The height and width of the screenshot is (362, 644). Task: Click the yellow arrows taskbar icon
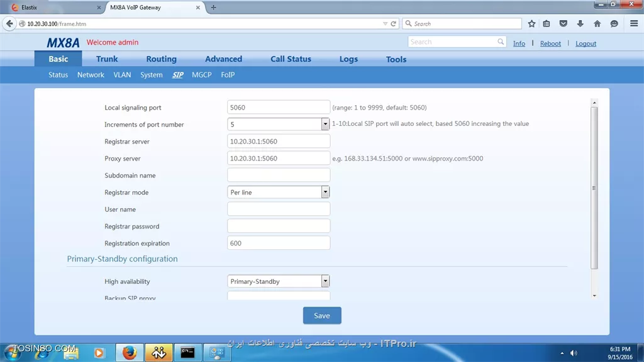(158, 353)
